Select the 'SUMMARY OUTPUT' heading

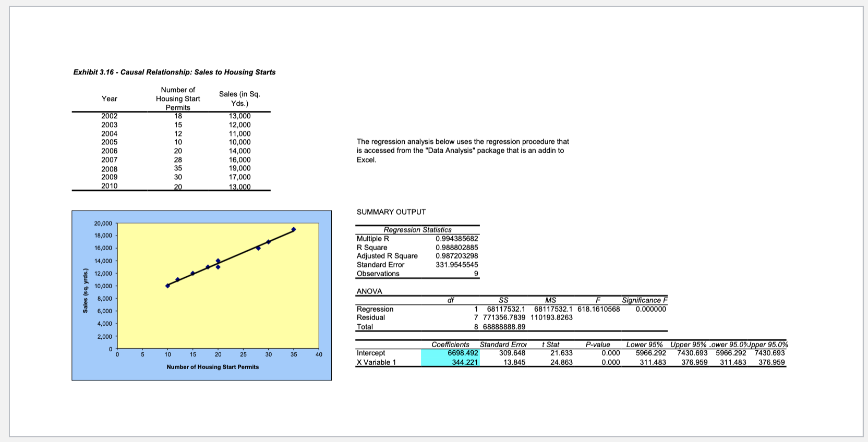click(x=391, y=212)
